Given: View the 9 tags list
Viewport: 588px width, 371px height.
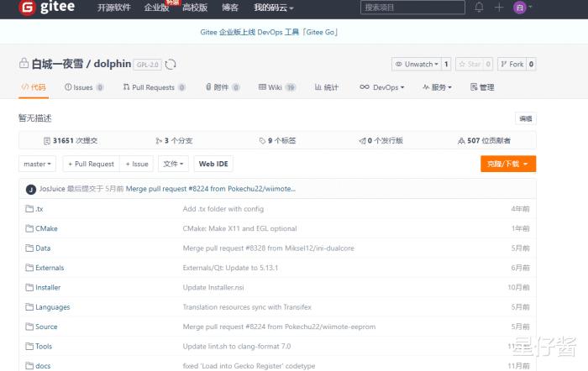Looking at the screenshot, I should coord(277,140).
